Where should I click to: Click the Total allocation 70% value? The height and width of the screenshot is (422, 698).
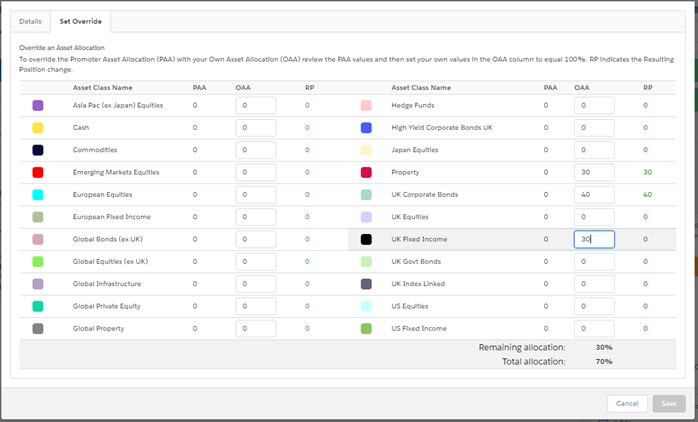[x=604, y=361]
